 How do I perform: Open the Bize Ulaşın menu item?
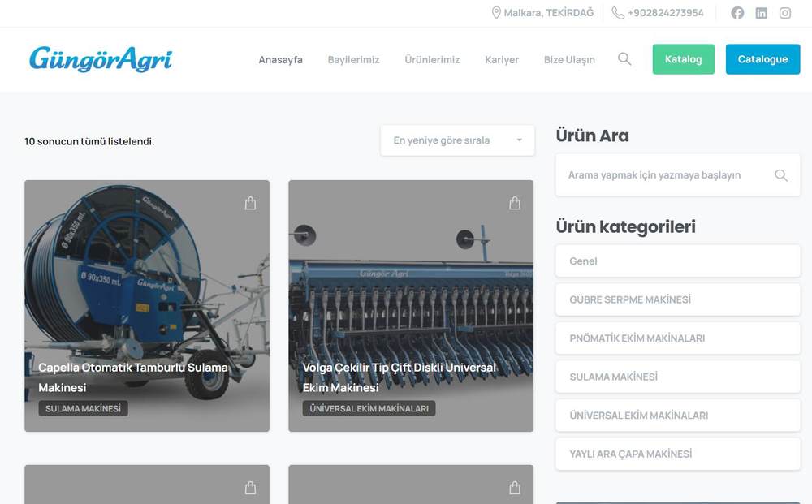coord(570,59)
